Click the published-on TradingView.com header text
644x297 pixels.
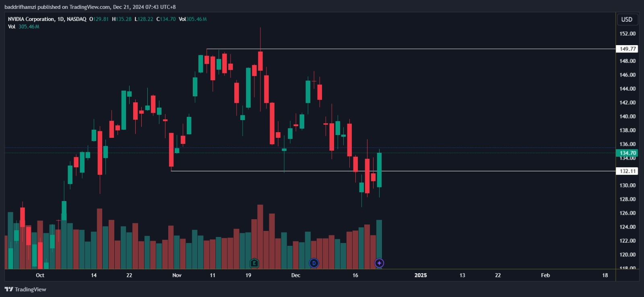90,7
